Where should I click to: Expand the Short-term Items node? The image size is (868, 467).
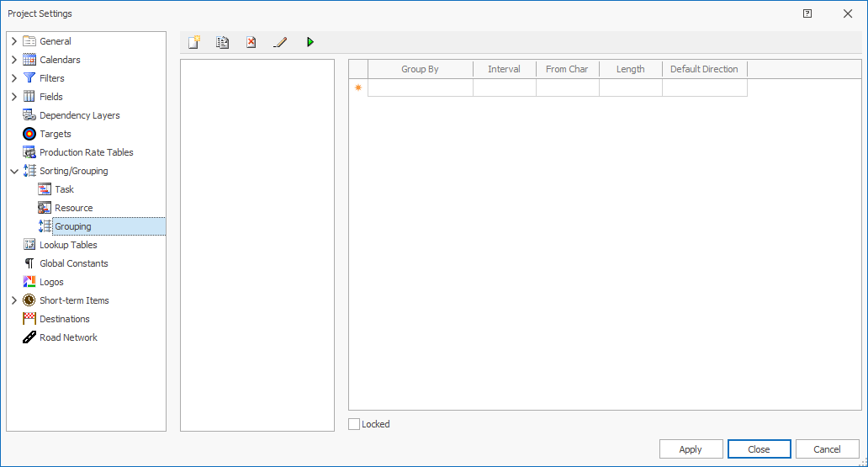point(14,300)
